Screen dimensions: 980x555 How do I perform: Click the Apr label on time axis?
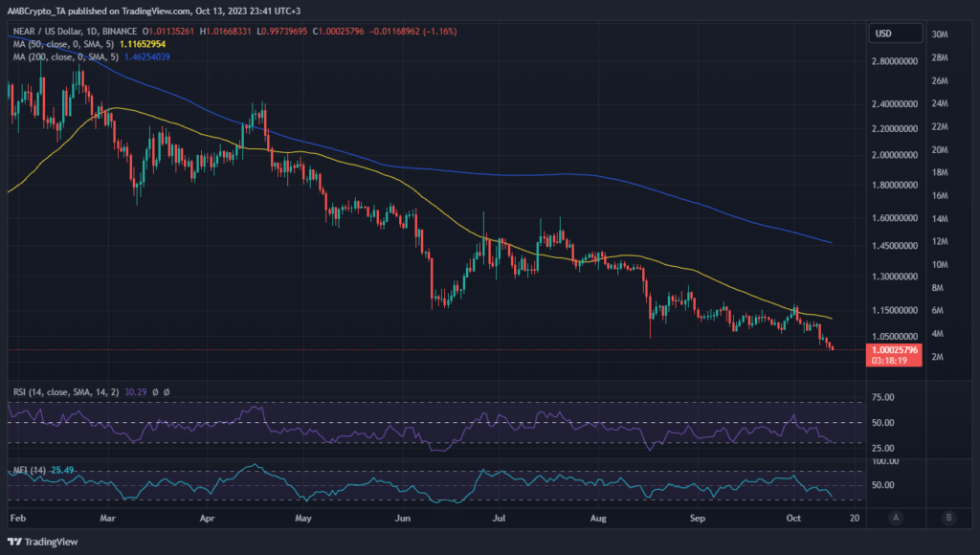pos(208,518)
